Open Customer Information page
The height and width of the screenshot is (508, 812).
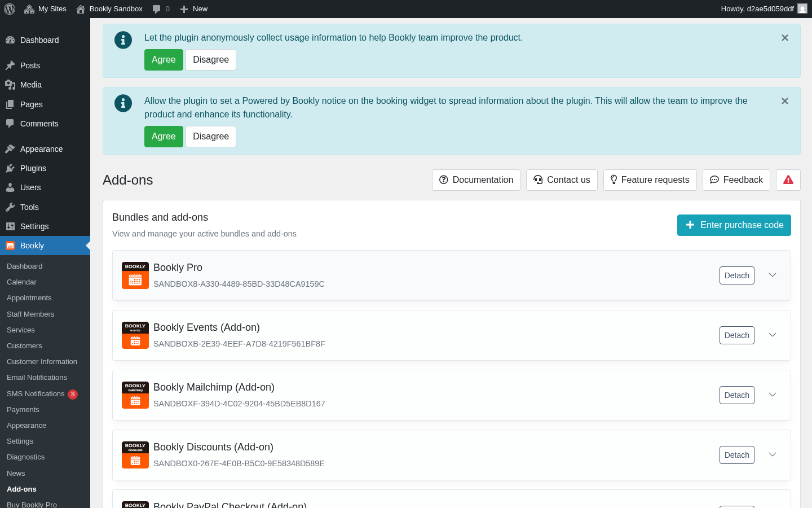(42, 362)
